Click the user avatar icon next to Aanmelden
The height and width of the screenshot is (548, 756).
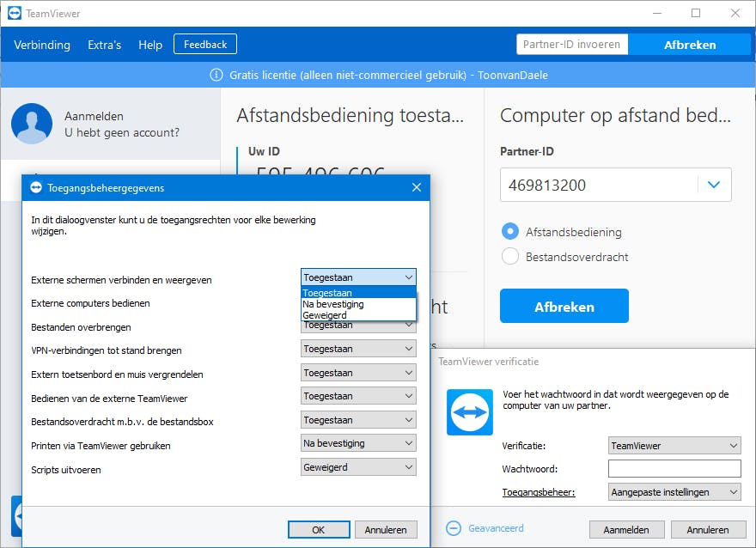click(32, 124)
